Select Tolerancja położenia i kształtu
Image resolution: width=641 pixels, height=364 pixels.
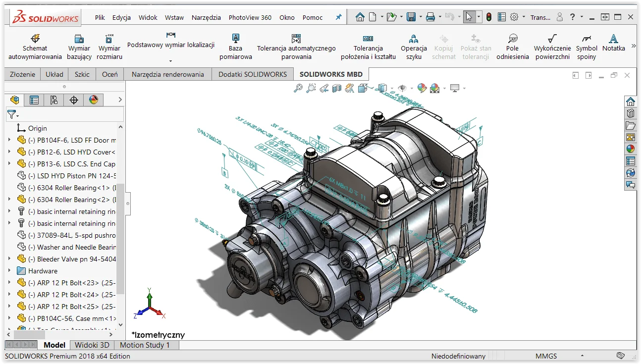[x=368, y=47]
